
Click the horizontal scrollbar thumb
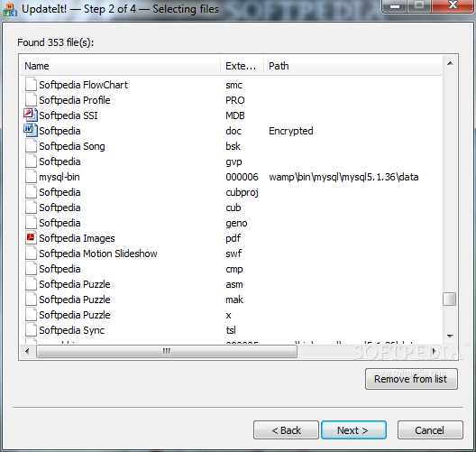pyautogui.click(x=167, y=352)
